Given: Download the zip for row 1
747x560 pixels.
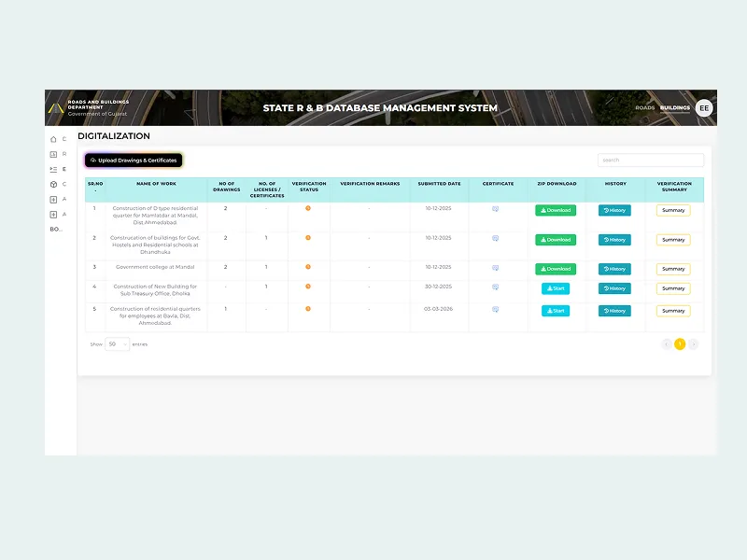Looking at the screenshot, I should pyautogui.click(x=556, y=210).
